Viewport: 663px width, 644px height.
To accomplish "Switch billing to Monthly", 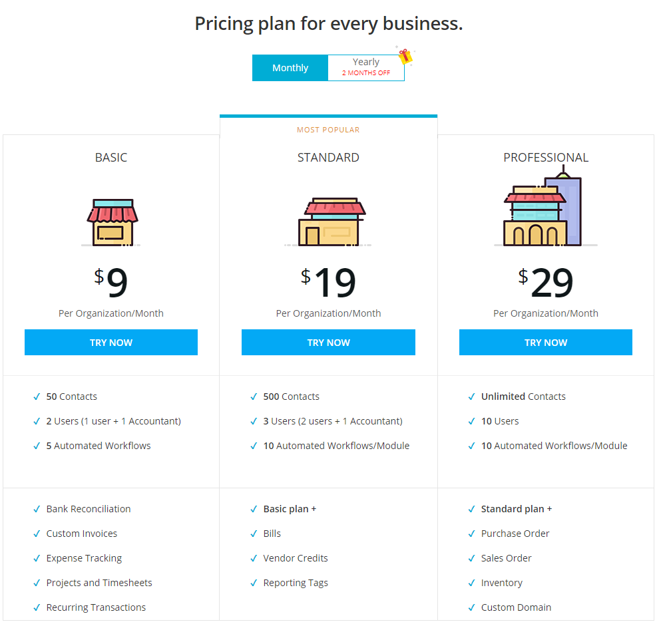I will 290,68.
